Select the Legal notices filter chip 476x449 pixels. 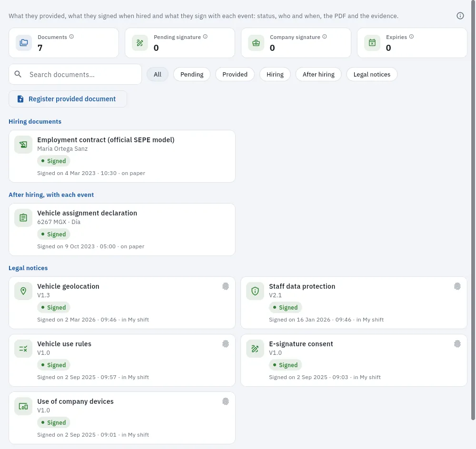(372, 74)
